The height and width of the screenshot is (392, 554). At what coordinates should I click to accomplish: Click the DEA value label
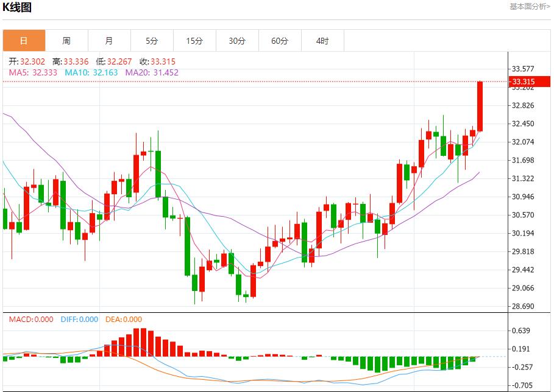click(124, 320)
